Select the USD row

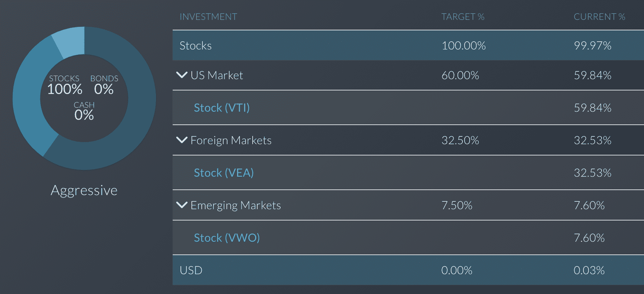[408, 270]
